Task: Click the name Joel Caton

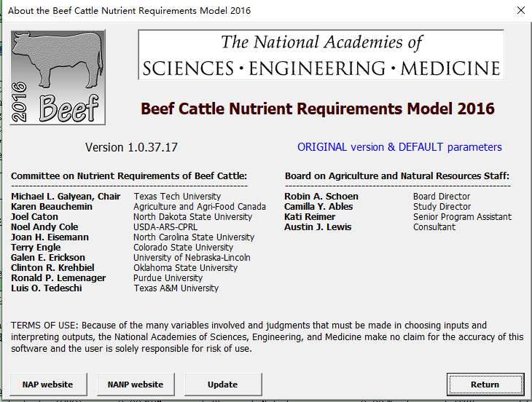Action: tap(34, 217)
